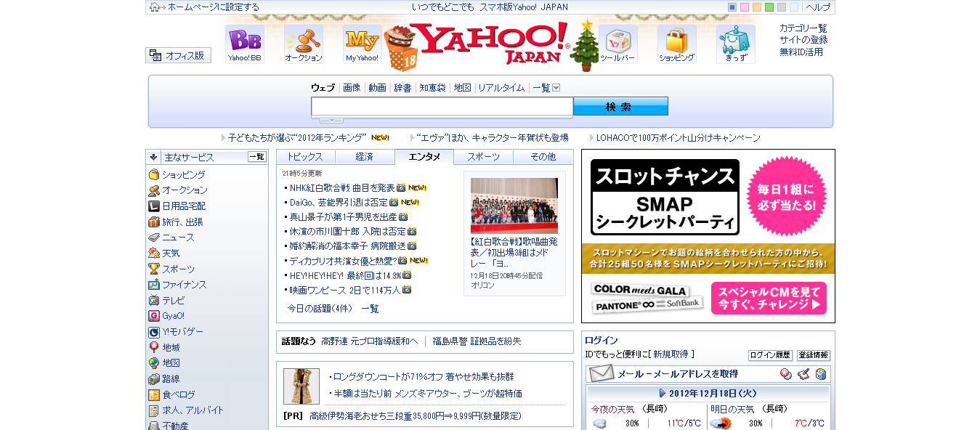Click Y!モバゲー in the sidebar
This screenshot has height=430, width=980.
(182, 332)
